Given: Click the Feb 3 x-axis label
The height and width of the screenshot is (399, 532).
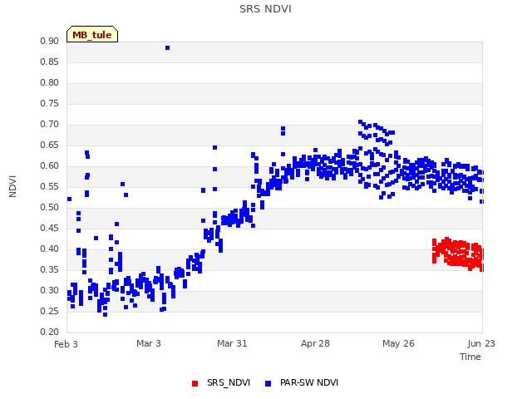Looking at the screenshot, I should (66, 344).
